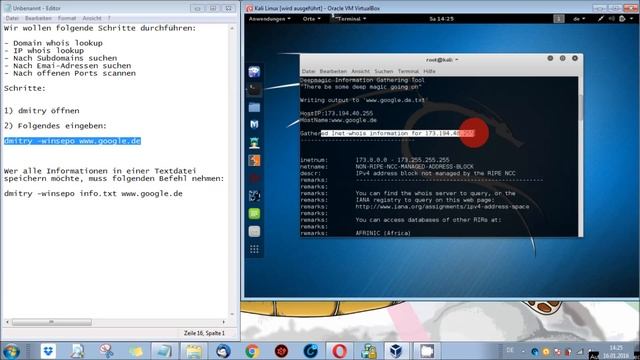The image size is (640, 360).
Task: Click the "- Domain whois lookup" line
Action: (53, 43)
